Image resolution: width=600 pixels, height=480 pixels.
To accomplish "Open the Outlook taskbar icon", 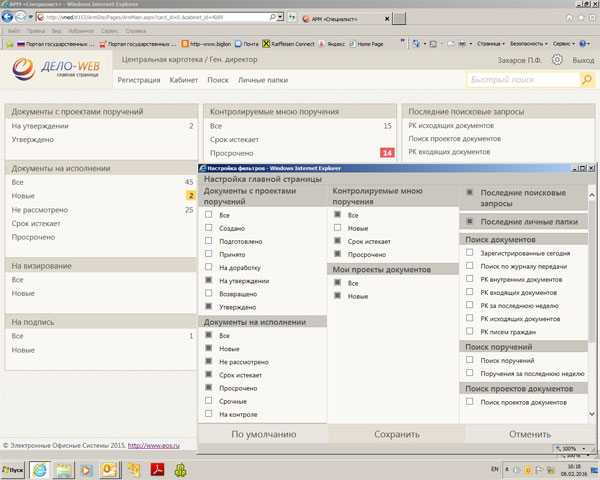I will click(109, 470).
